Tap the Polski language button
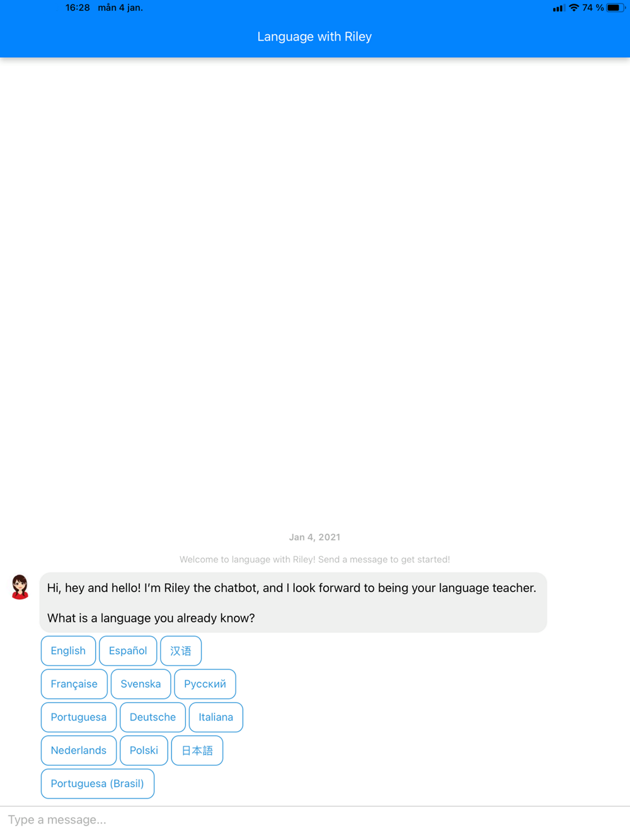 click(144, 751)
